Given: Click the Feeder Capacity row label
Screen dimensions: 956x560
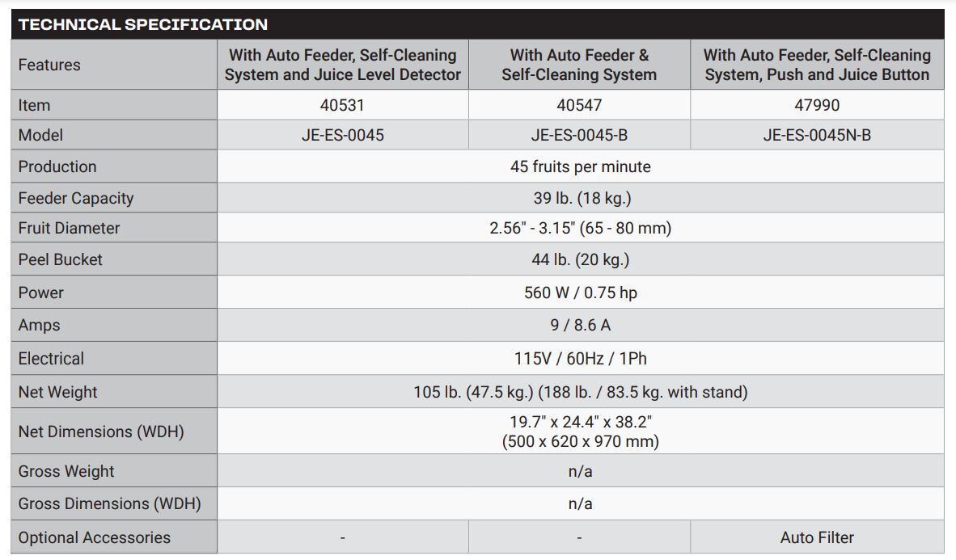Looking at the screenshot, I should tap(76, 198).
